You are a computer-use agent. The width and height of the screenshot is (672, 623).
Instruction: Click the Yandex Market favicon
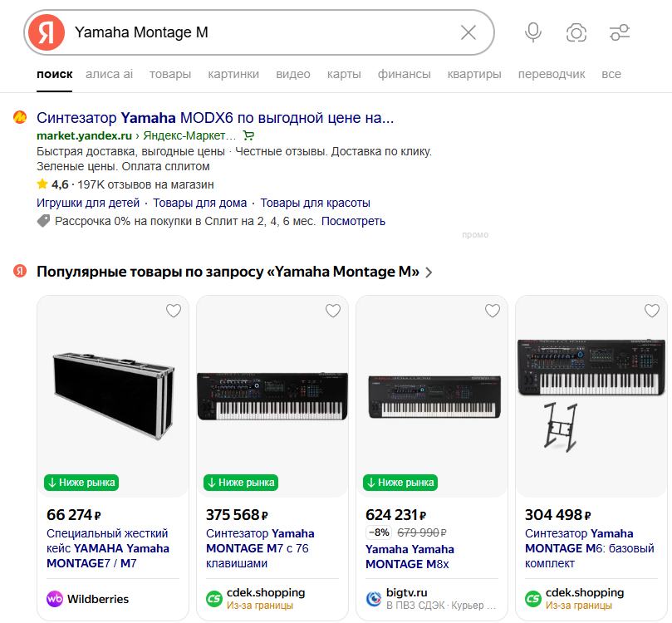(20, 117)
